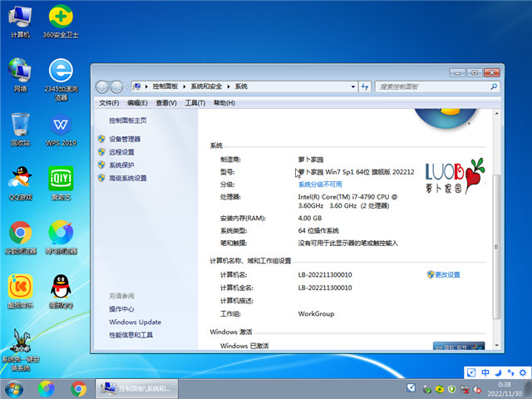532x399 pixels.
Task: Click the Chrome icon in the taskbar
Action: [79, 388]
